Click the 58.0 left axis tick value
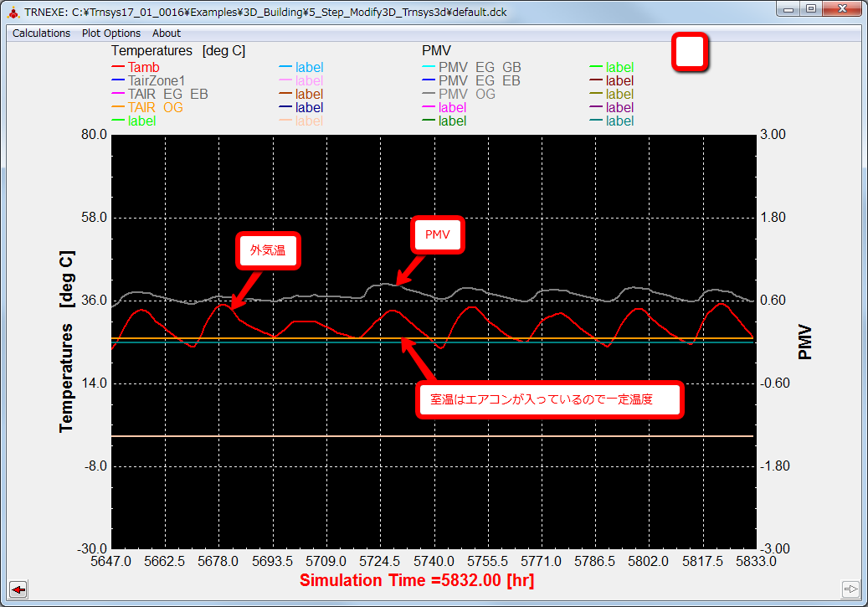868x607 pixels. click(94, 218)
